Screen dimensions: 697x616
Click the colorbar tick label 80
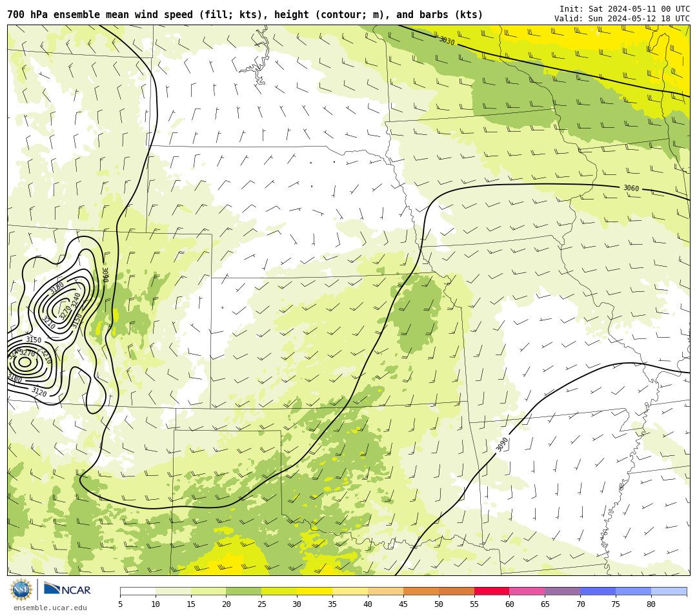(651, 604)
